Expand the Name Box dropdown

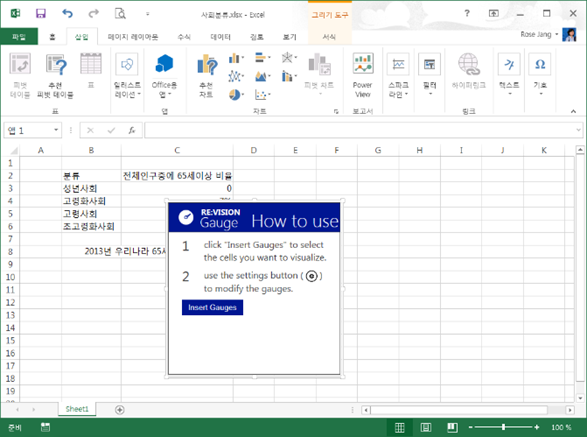56,130
